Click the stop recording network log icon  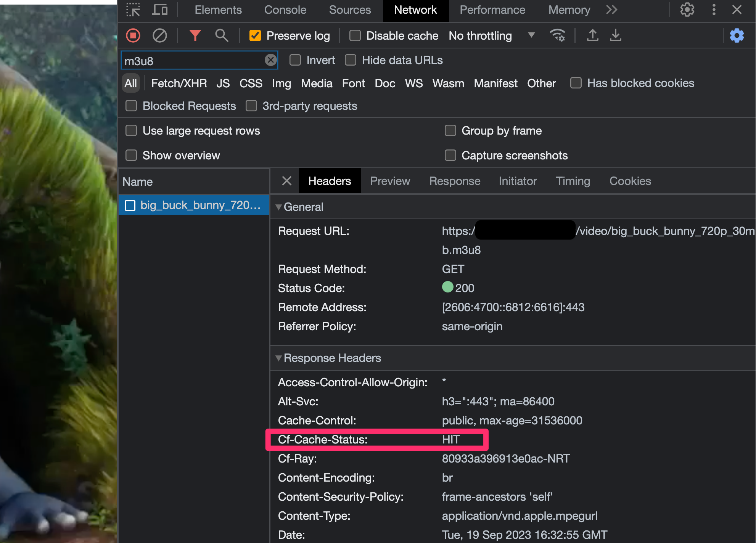click(x=133, y=35)
